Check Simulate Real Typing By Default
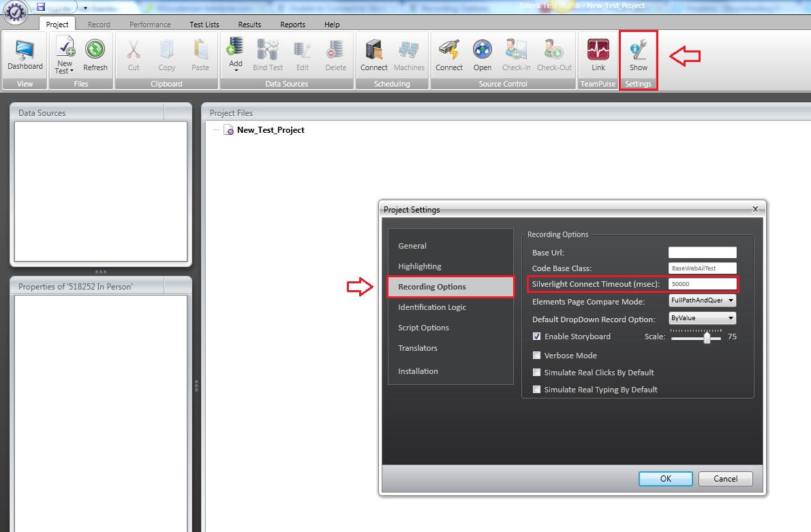The image size is (811, 532). coord(536,390)
